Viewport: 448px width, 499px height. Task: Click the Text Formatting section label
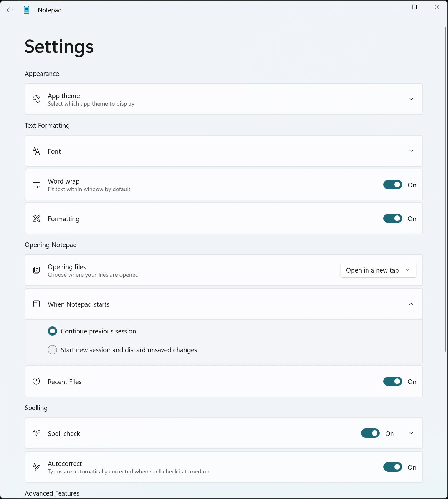(47, 126)
